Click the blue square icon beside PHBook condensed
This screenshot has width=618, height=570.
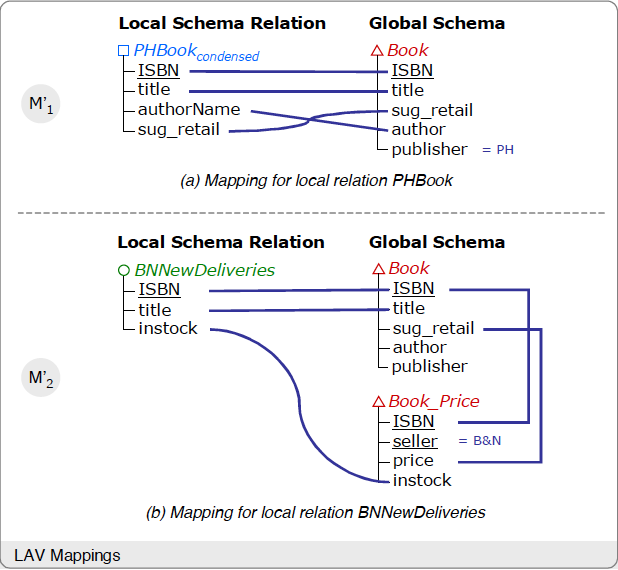pos(123,51)
